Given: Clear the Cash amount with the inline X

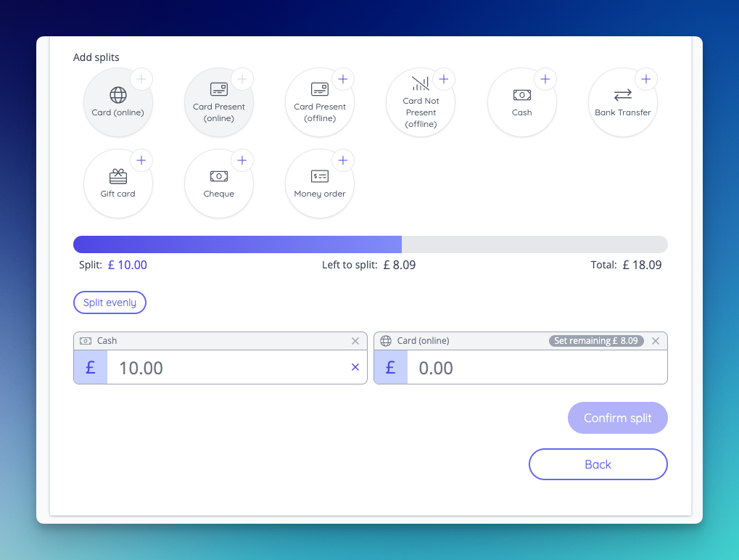Looking at the screenshot, I should click(355, 367).
